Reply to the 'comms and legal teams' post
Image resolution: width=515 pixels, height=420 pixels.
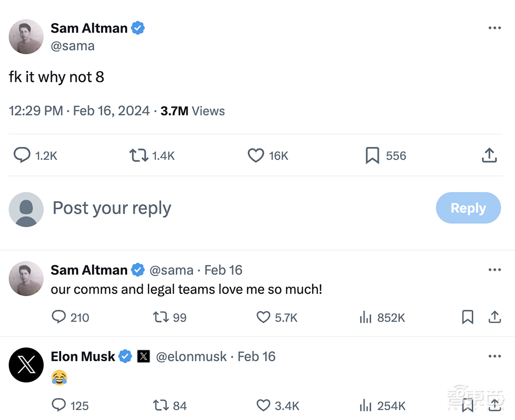tap(59, 317)
